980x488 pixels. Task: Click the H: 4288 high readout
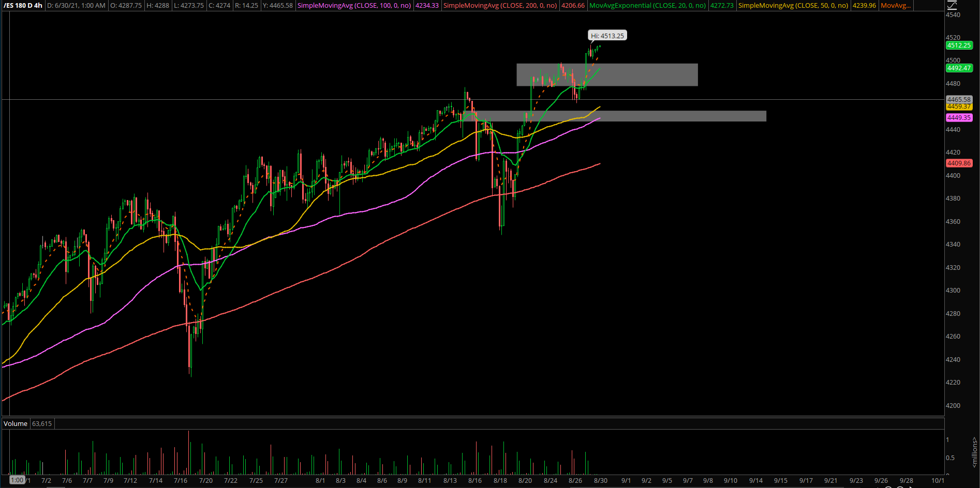[x=158, y=5]
